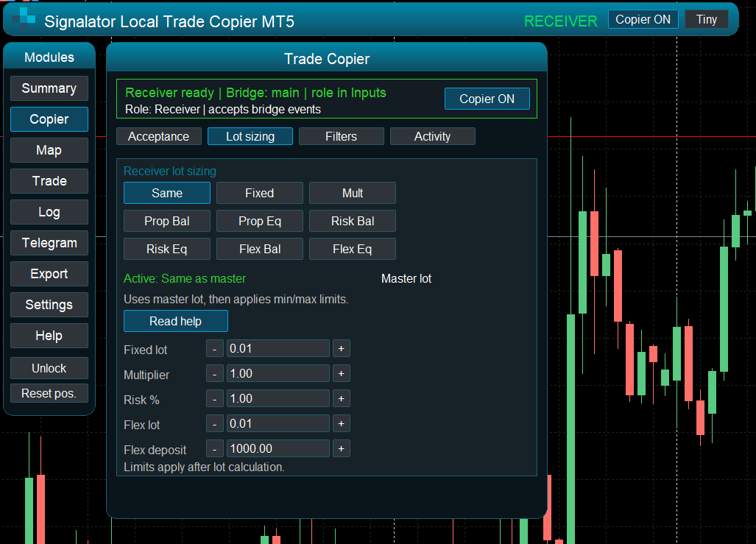Click the Risk % input field
This screenshot has height=544, width=756.
(x=278, y=398)
